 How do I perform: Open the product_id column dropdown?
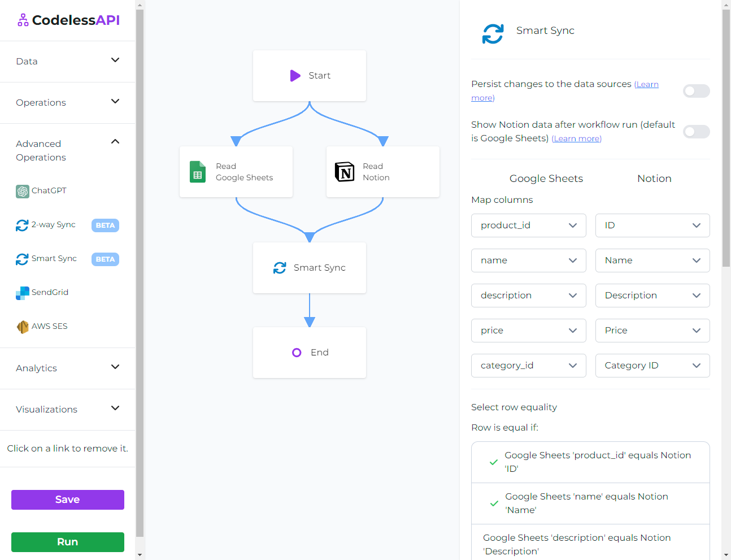[529, 225]
